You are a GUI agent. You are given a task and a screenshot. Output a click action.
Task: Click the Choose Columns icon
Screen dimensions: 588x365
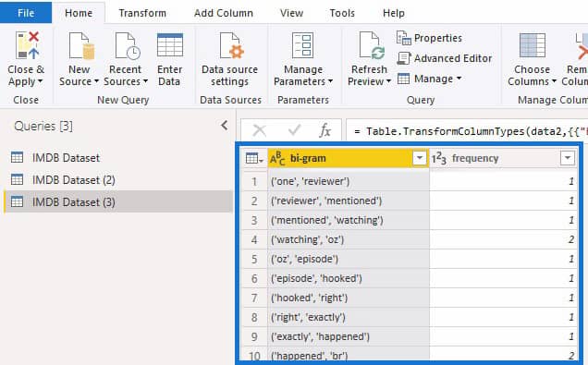point(533,45)
